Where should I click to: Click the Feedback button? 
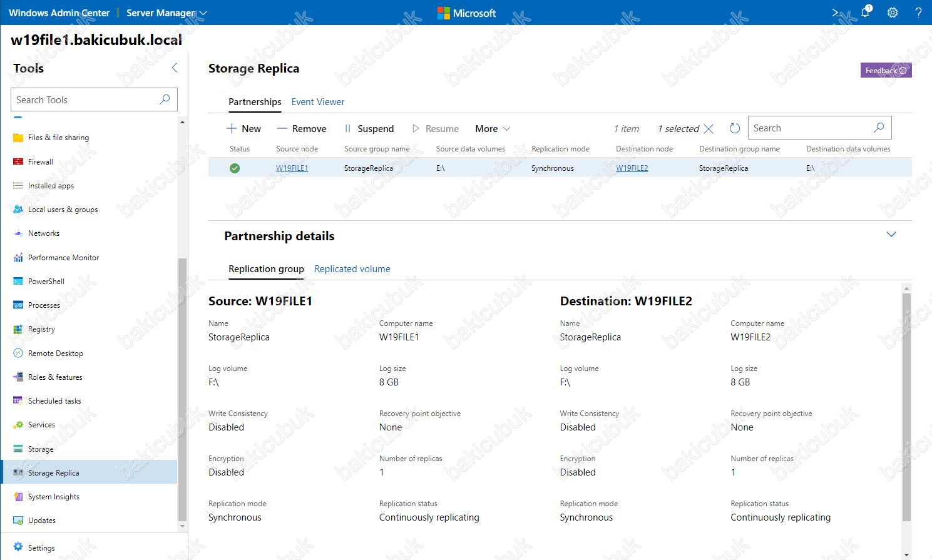pyautogui.click(x=886, y=71)
